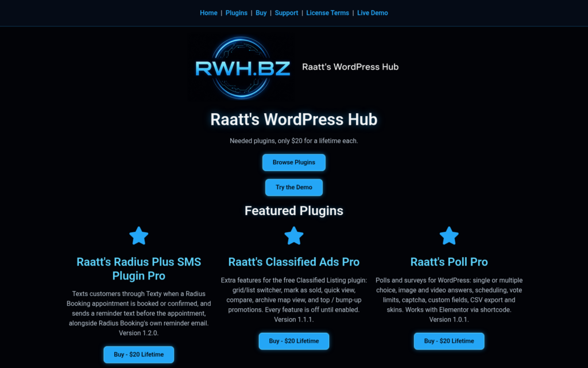Click the Try the Demo button

tap(294, 187)
